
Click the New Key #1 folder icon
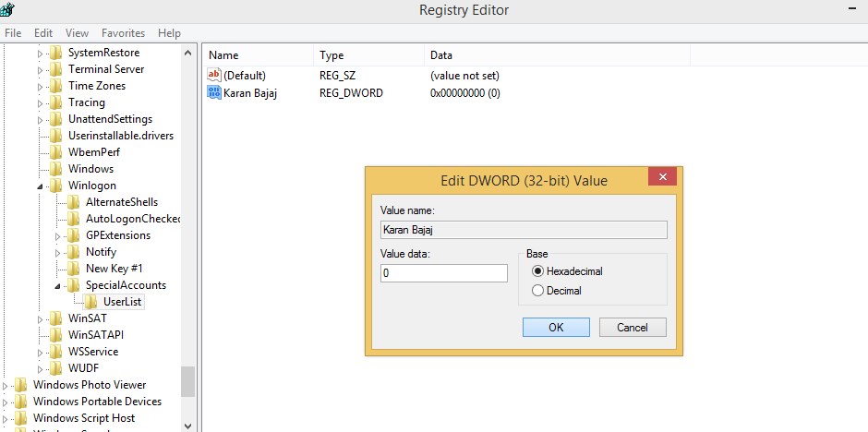point(73,269)
